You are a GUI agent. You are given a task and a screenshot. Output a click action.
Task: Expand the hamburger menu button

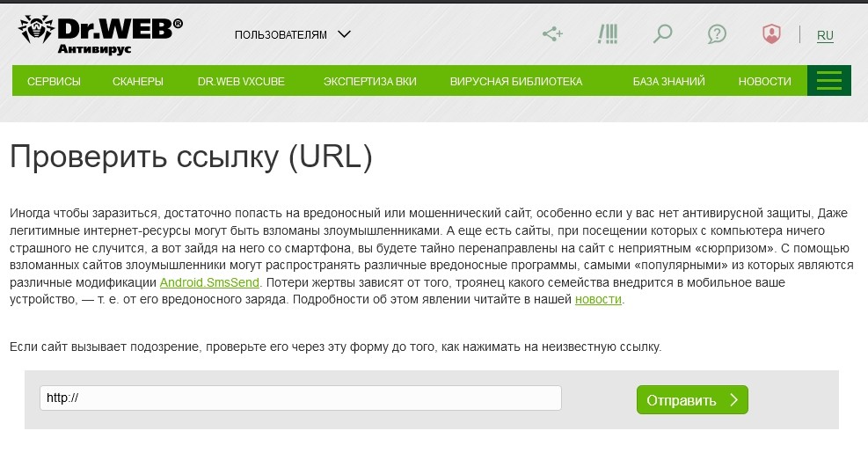(x=828, y=81)
